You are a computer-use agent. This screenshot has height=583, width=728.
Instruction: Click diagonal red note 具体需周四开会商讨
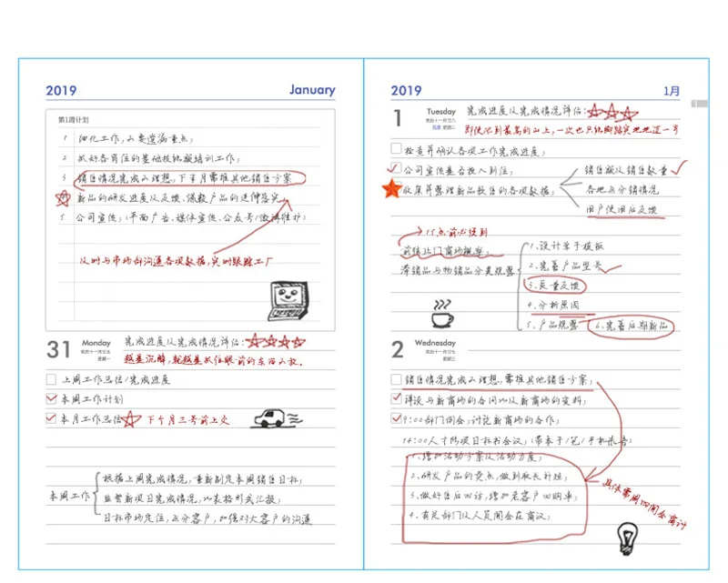[x=643, y=504]
